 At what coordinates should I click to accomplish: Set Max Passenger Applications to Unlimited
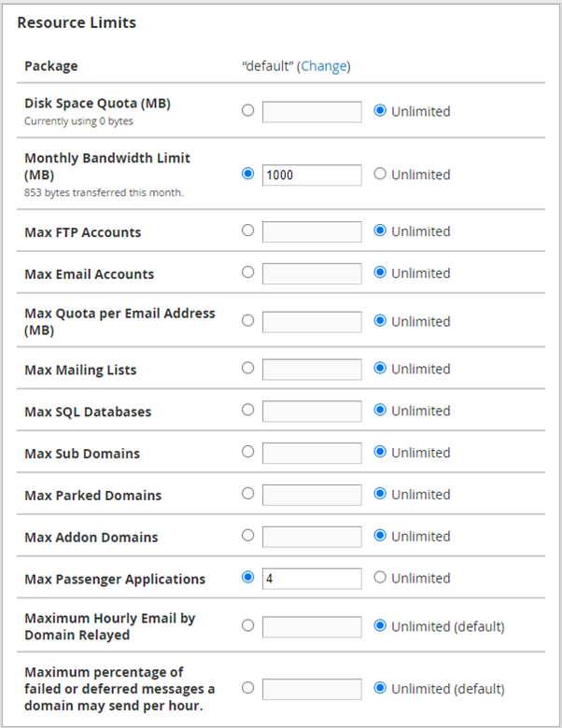(380, 578)
